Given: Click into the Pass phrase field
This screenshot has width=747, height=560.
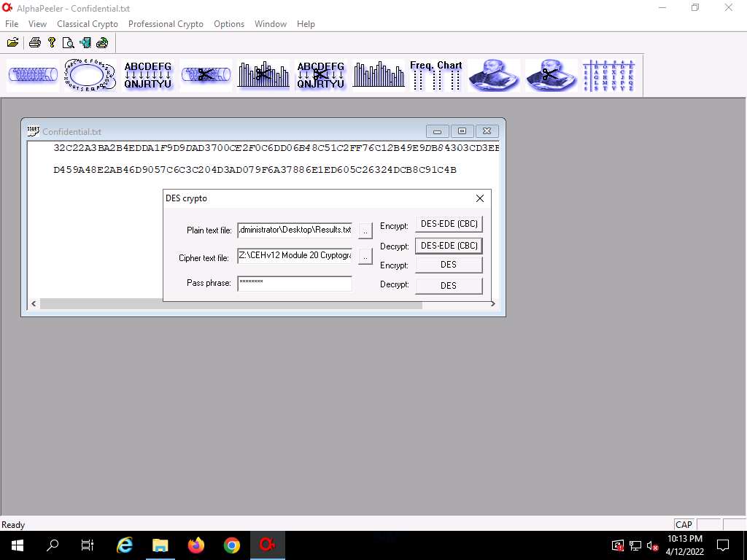Looking at the screenshot, I should point(295,282).
